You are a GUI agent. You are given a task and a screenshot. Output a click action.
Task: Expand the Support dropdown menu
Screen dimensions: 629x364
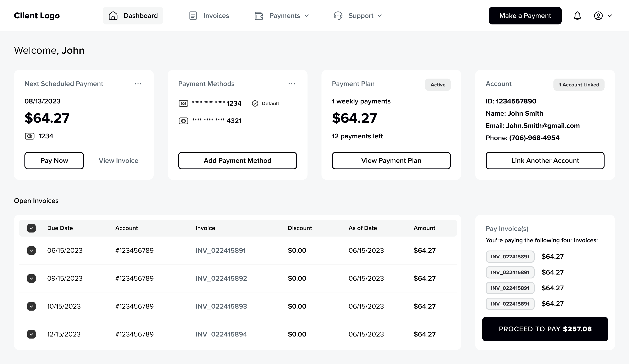coord(380,16)
